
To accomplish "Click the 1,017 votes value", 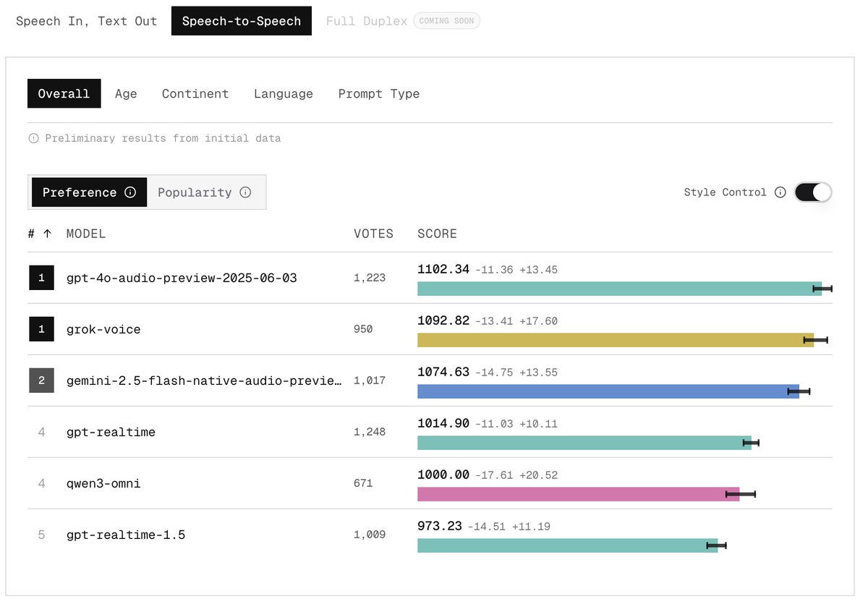I will click(370, 381).
